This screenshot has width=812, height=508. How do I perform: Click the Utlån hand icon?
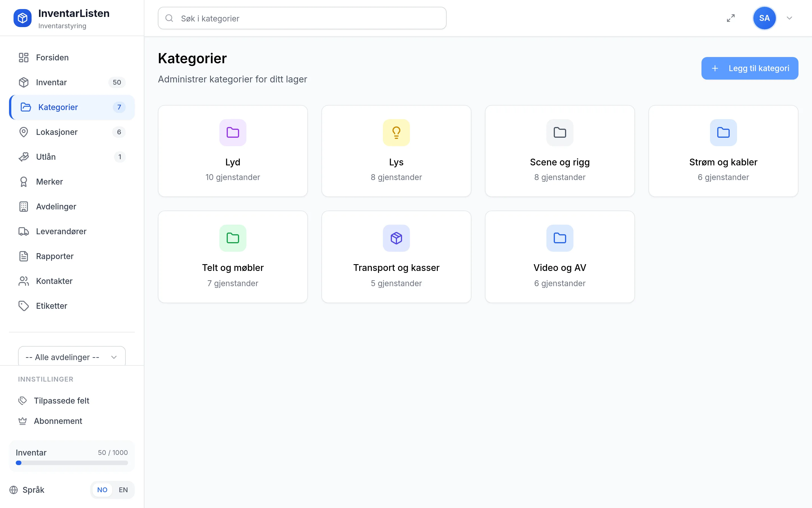[x=23, y=157]
